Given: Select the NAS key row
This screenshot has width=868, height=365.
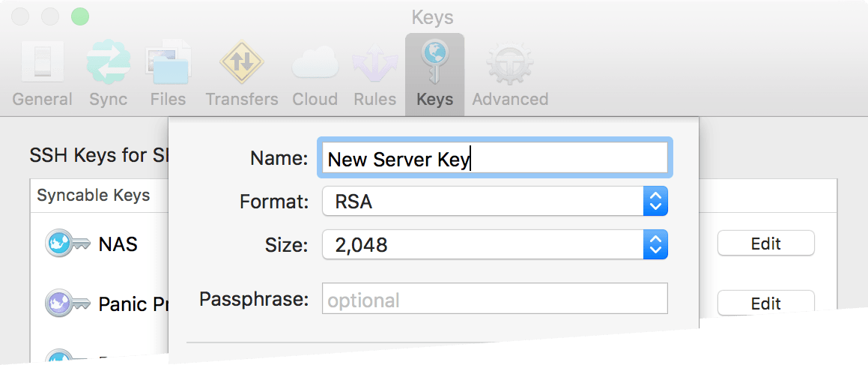Looking at the screenshot, I should point(118,244).
